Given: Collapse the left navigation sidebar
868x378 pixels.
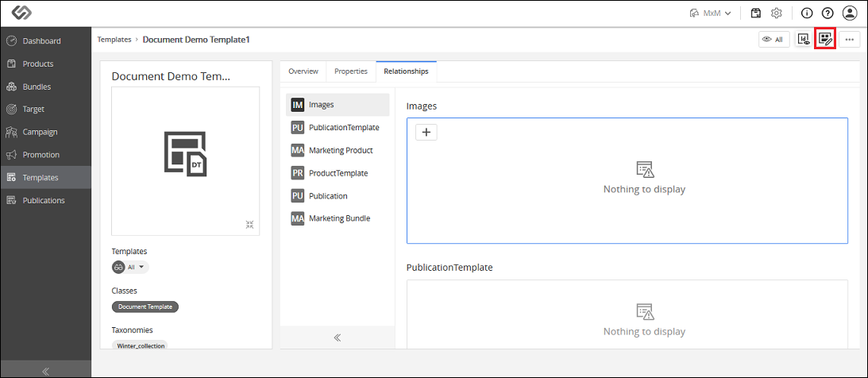Looking at the screenshot, I should 46,371.
